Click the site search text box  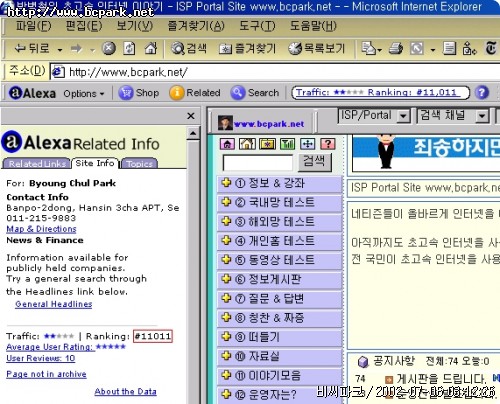258,163
